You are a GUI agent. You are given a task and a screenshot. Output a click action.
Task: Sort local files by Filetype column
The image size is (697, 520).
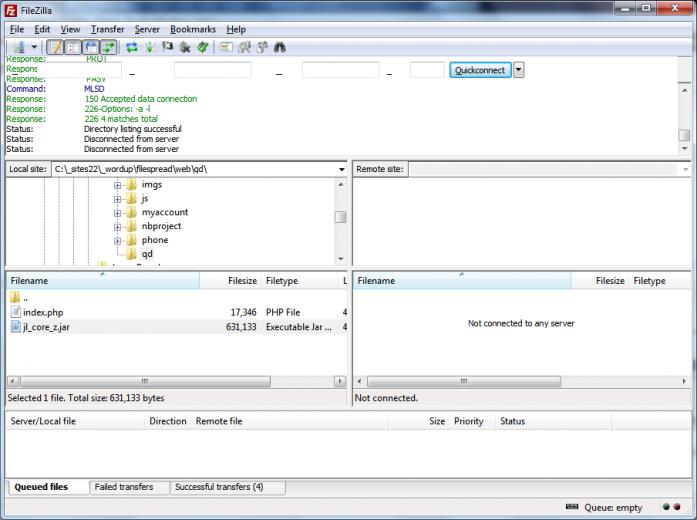click(300, 281)
